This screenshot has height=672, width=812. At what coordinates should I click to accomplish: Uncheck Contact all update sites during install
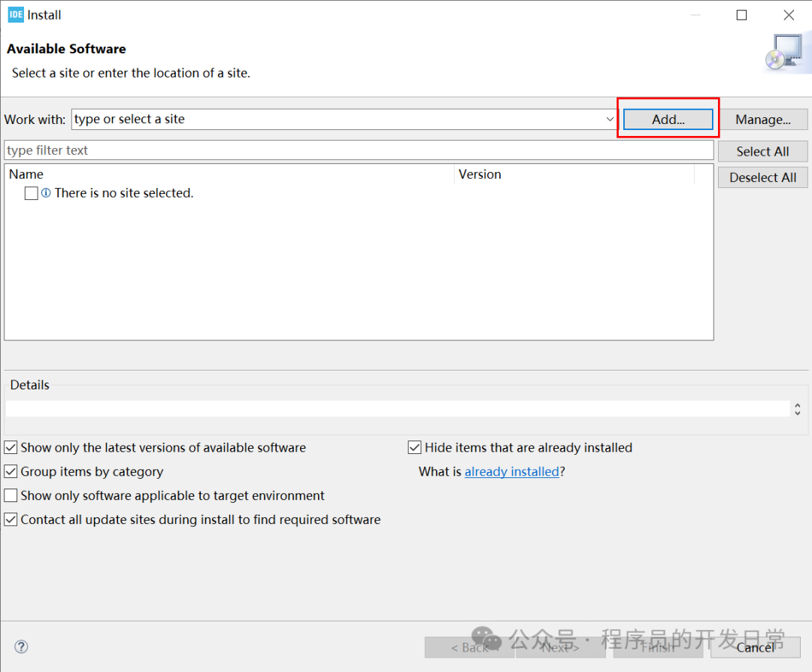click(11, 519)
